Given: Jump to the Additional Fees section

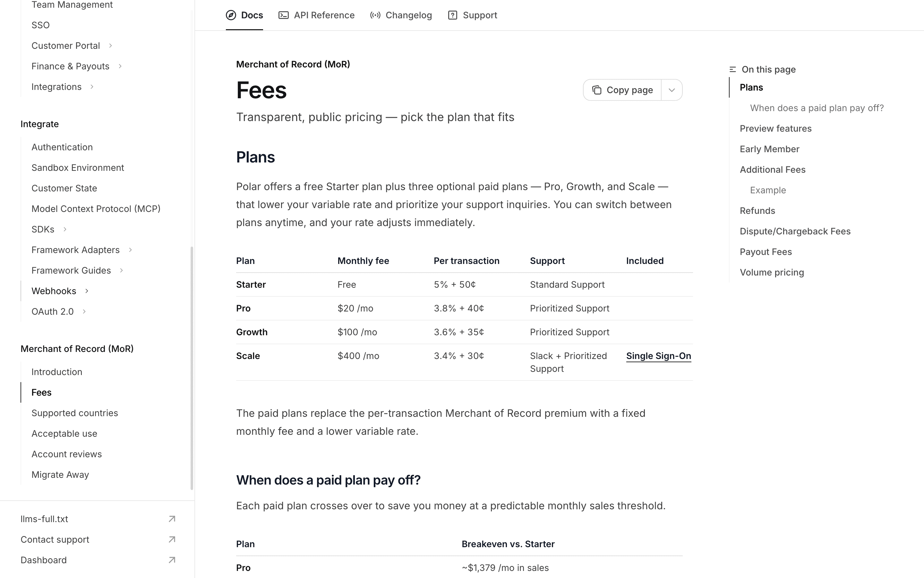Looking at the screenshot, I should [773, 170].
